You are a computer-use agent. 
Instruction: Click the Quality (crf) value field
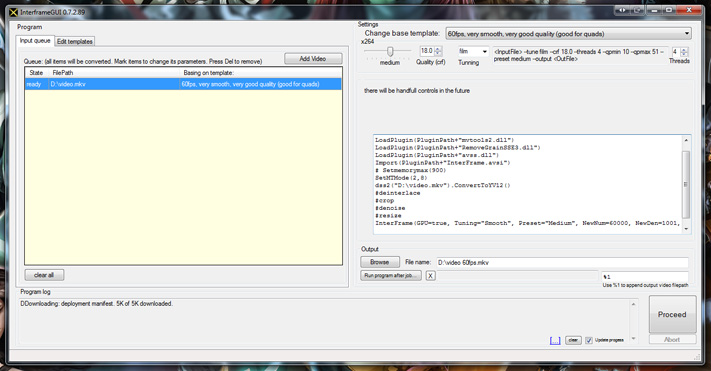pos(427,51)
